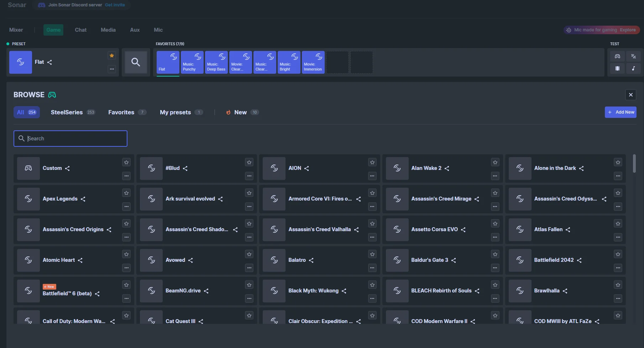This screenshot has width=644, height=348.
Task: Share the Alan Wake 2 preset
Action: pos(447,168)
